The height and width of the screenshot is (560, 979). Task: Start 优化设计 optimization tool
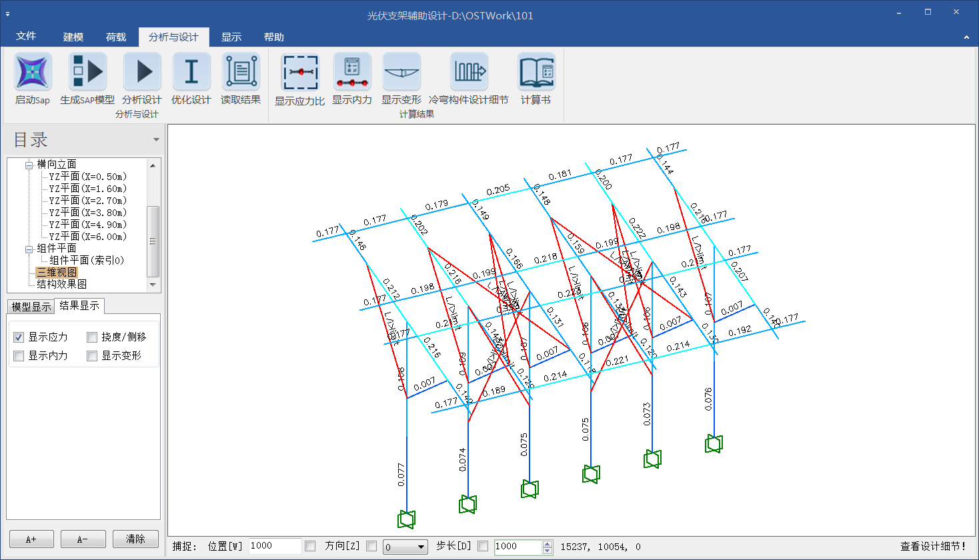[x=191, y=73]
